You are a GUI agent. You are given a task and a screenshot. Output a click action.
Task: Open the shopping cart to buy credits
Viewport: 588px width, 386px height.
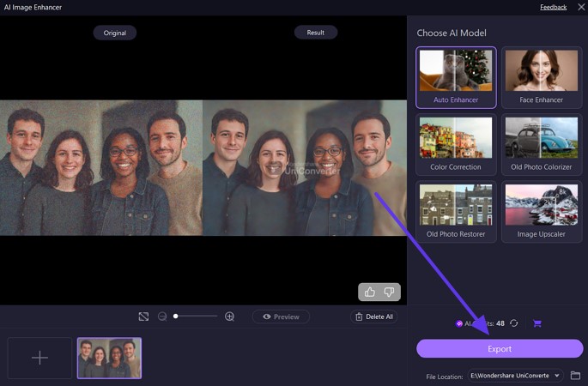[537, 323]
